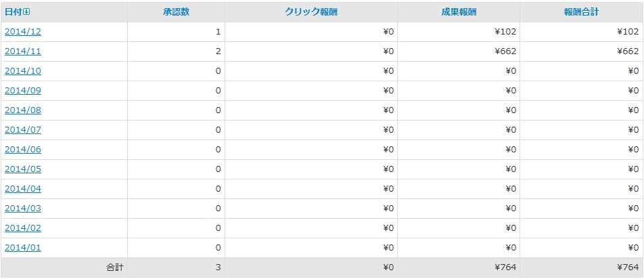Go to the 2014/04 report
Screen dimensions: 644x279
pos(22,189)
